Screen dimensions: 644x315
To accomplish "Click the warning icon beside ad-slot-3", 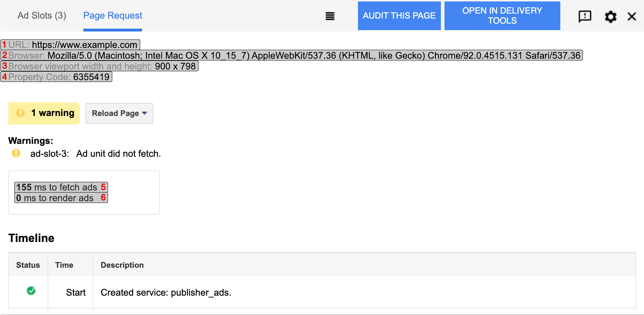I will pyautogui.click(x=16, y=154).
